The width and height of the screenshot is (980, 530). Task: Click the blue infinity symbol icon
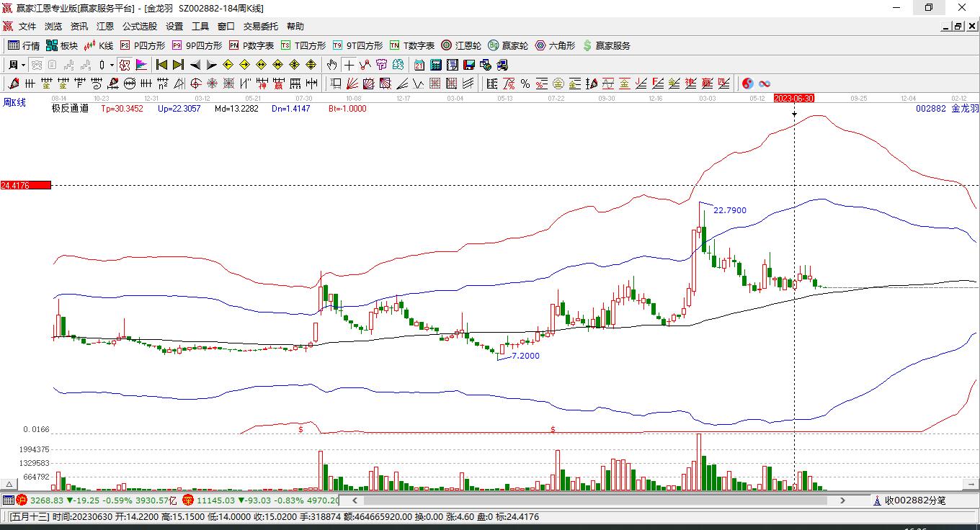tap(765, 84)
